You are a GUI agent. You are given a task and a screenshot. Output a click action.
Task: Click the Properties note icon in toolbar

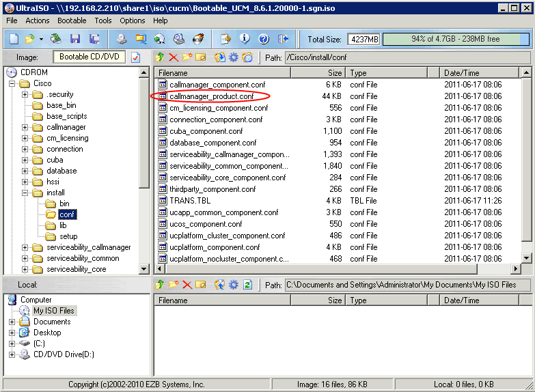(x=225, y=39)
